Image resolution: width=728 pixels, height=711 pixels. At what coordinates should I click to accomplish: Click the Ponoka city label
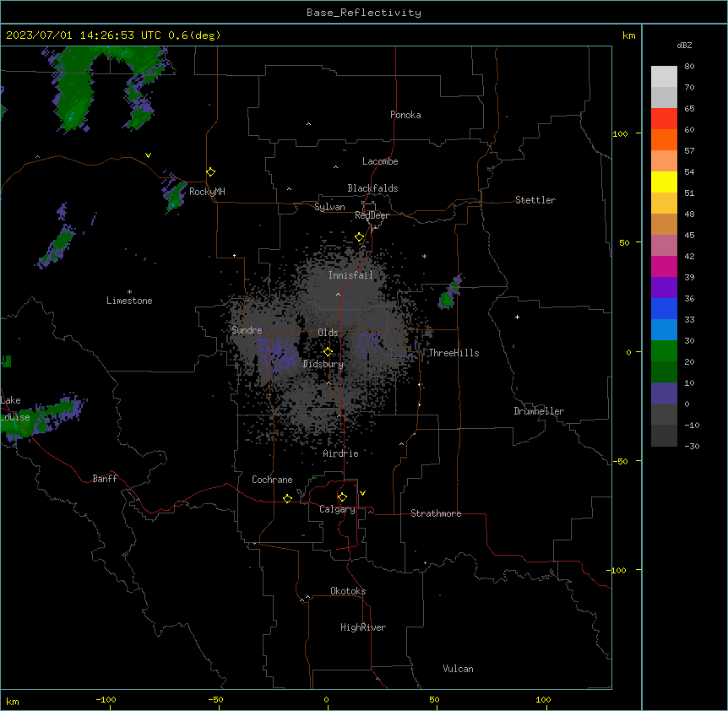click(405, 115)
